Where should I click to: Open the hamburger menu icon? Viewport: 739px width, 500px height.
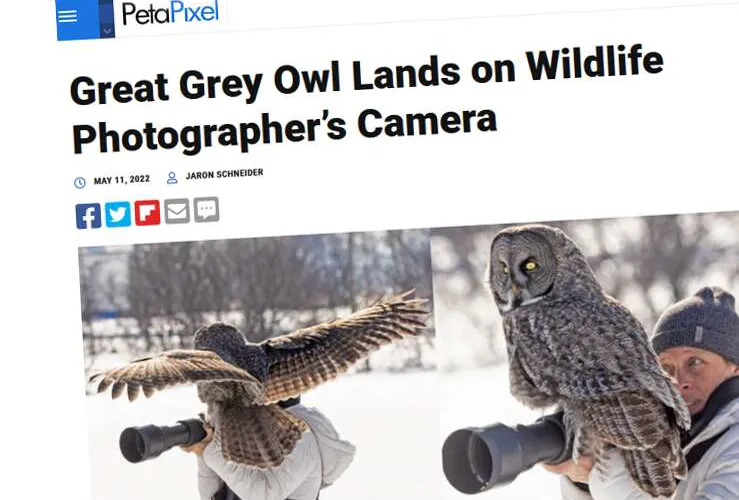point(67,16)
